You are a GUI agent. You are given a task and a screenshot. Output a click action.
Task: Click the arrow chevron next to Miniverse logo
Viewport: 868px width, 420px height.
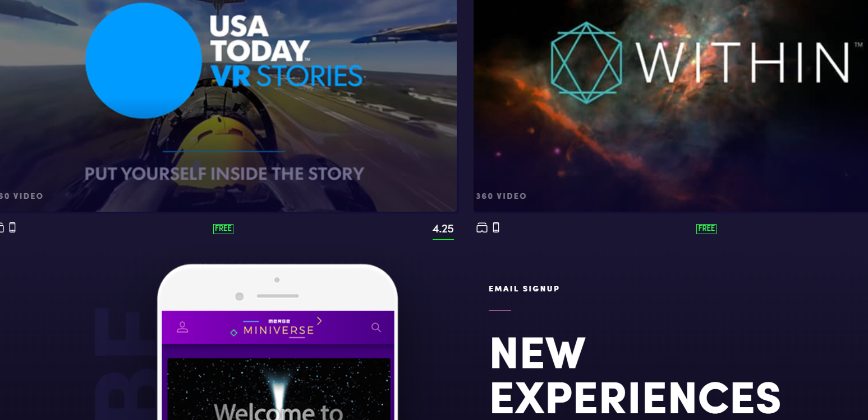319,321
